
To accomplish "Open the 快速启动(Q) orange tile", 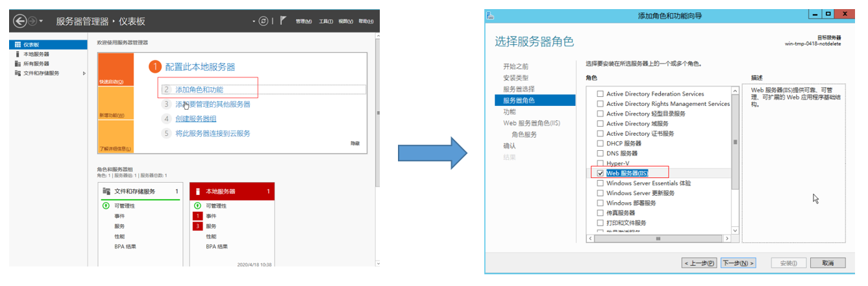I will coord(116,70).
